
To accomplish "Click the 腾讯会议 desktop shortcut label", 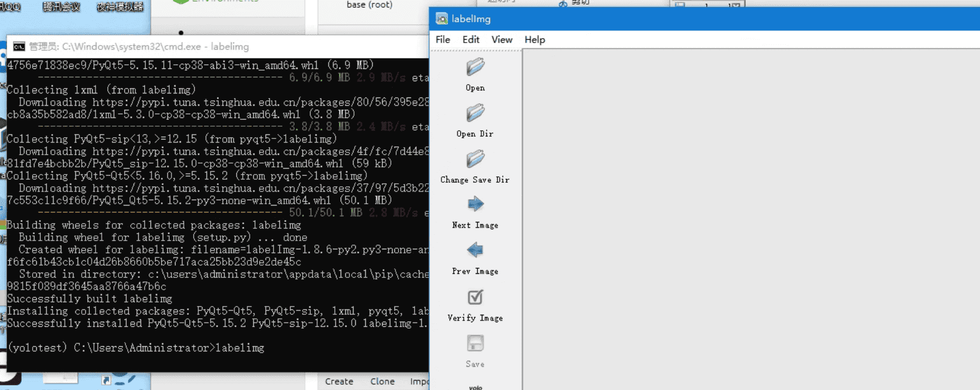I will pos(61,7).
